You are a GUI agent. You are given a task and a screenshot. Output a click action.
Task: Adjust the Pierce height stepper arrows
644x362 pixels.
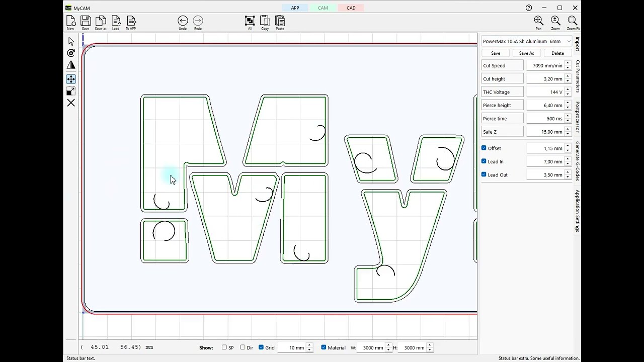(568, 105)
